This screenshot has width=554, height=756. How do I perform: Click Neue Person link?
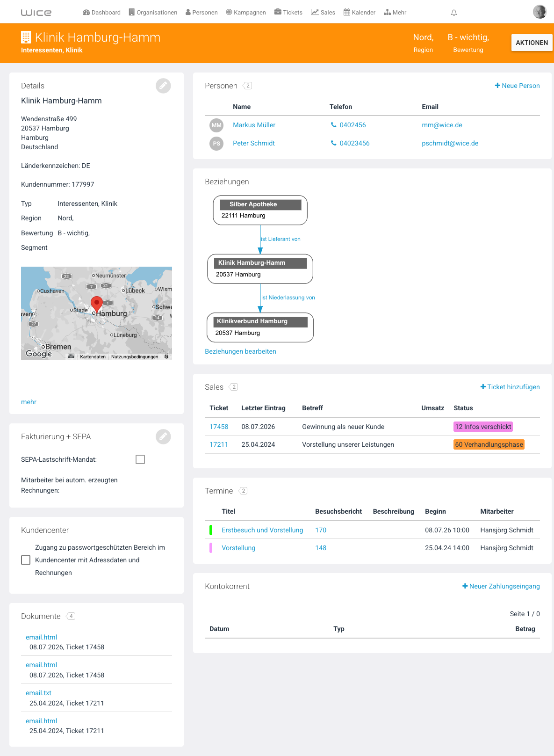[x=517, y=86]
